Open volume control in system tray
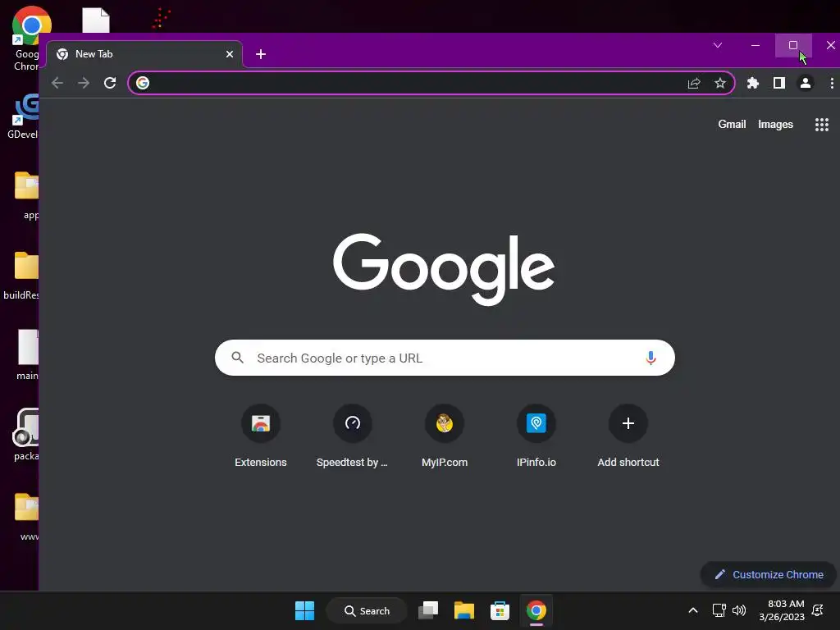The width and height of the screenshot is (840, 630). [x=739, y=610]
